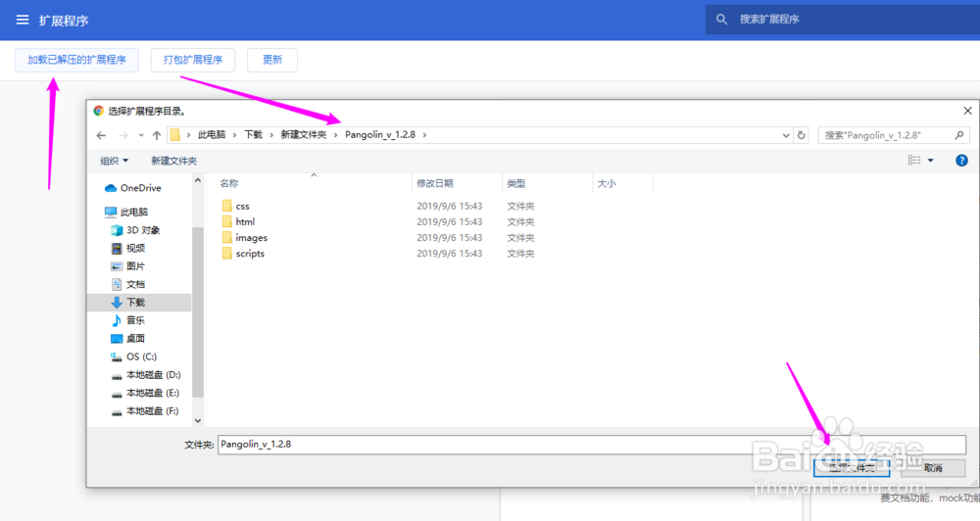The height and width of the screenshot is (521, 980).
Task: Expand chevron after Pangolin_v_1.2.8 breadcrumb
Action: pos(424,134)
